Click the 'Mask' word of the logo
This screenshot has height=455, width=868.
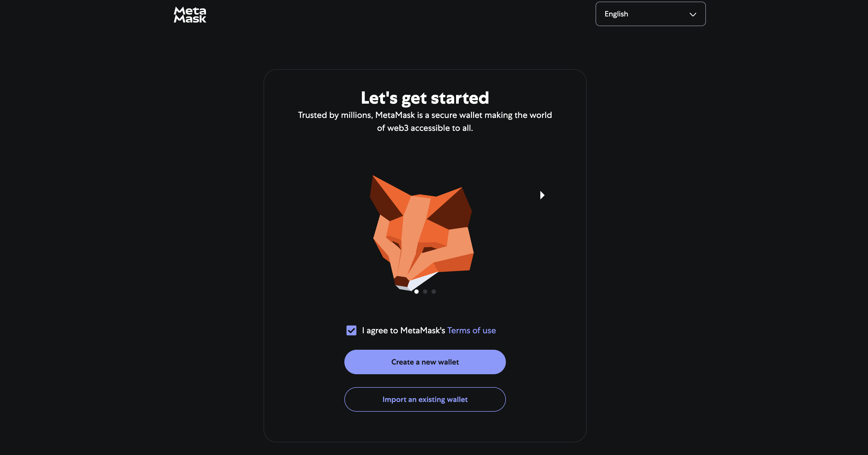190,19
